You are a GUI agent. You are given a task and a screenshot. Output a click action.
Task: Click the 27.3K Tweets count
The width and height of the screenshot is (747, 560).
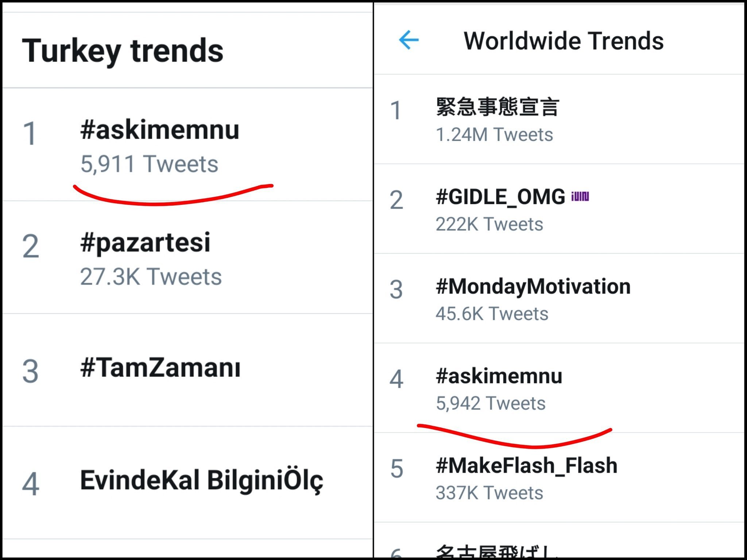coord(151,277)
